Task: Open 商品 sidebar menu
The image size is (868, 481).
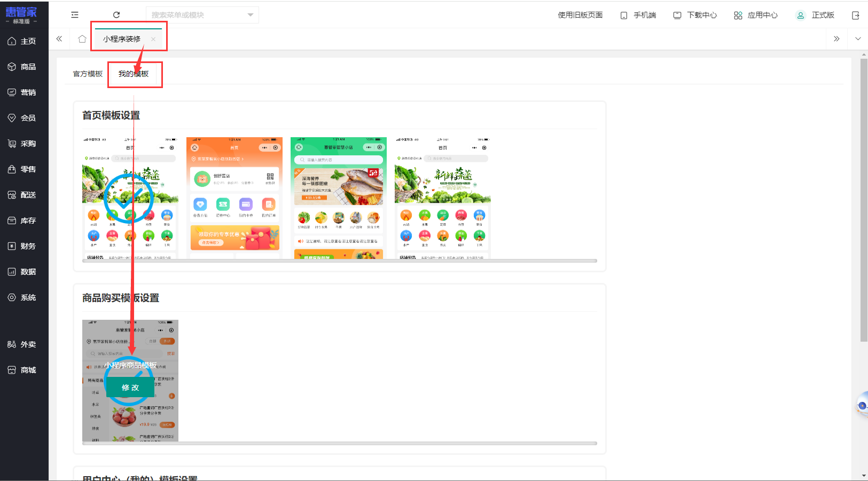Action: pos(24,67)
